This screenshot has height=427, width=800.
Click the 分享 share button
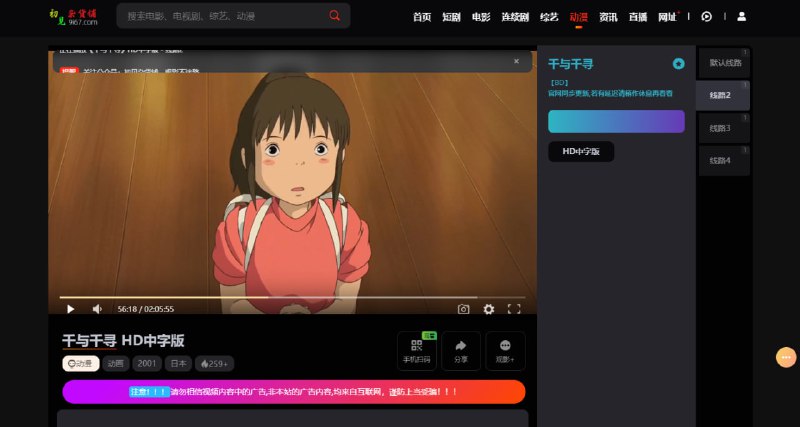[x=461, y=350]
